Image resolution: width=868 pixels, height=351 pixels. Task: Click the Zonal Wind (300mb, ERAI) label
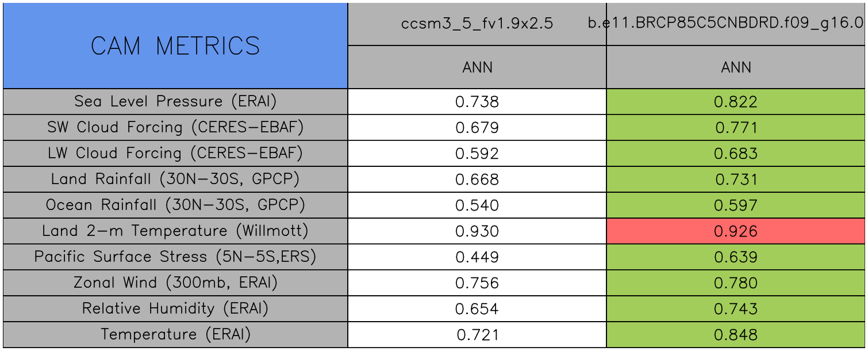coord(175,283)
